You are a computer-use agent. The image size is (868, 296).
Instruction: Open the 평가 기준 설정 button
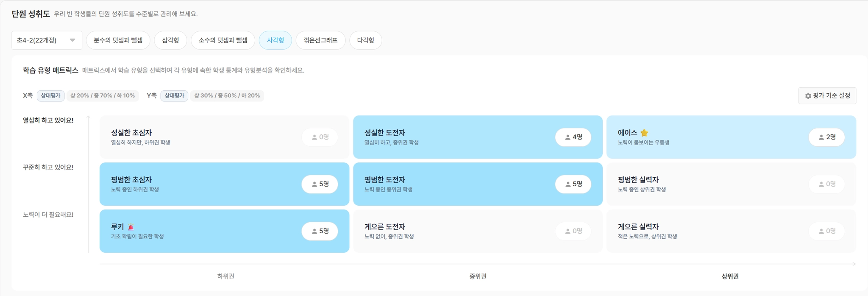coord(827,96)
